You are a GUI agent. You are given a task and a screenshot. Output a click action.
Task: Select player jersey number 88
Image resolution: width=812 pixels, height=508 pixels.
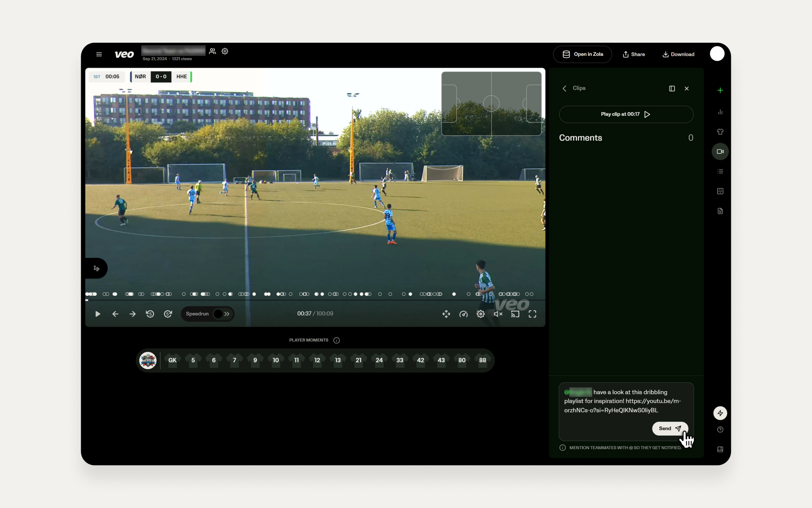483,361
